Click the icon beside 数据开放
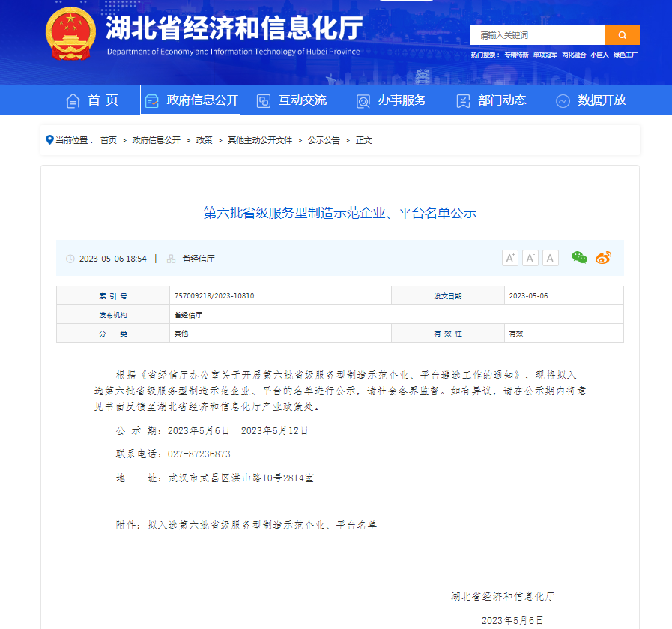This screenshot has width=672, height=629. coord(563,101)
